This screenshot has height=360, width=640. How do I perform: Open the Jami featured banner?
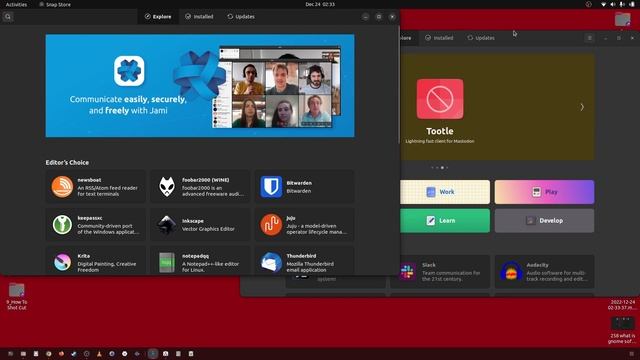click(x=200, y=86)
